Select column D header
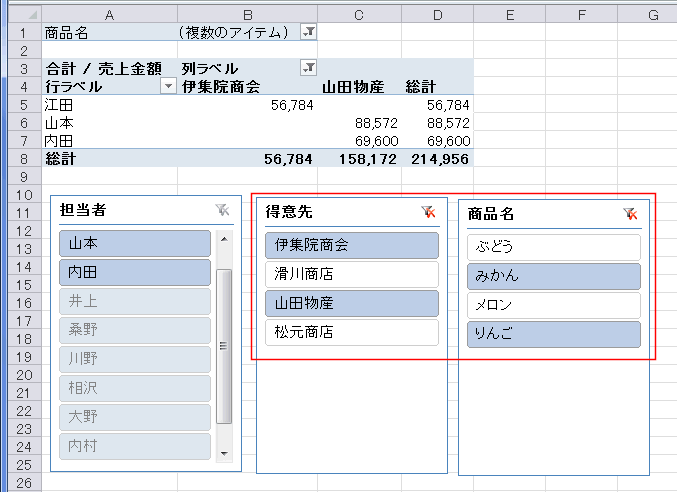This screenshot has height=492, width=677. pyautogui.click(x=437, y=15)
